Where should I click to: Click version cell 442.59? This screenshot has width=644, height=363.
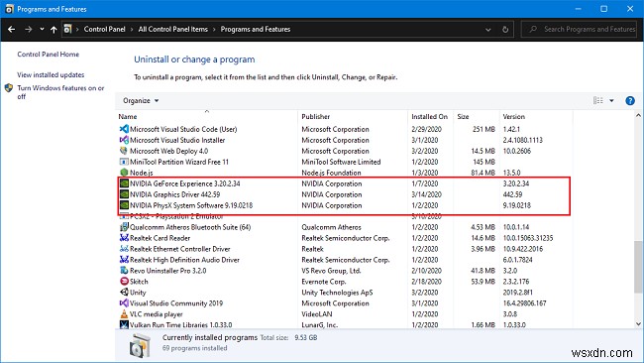512,194
